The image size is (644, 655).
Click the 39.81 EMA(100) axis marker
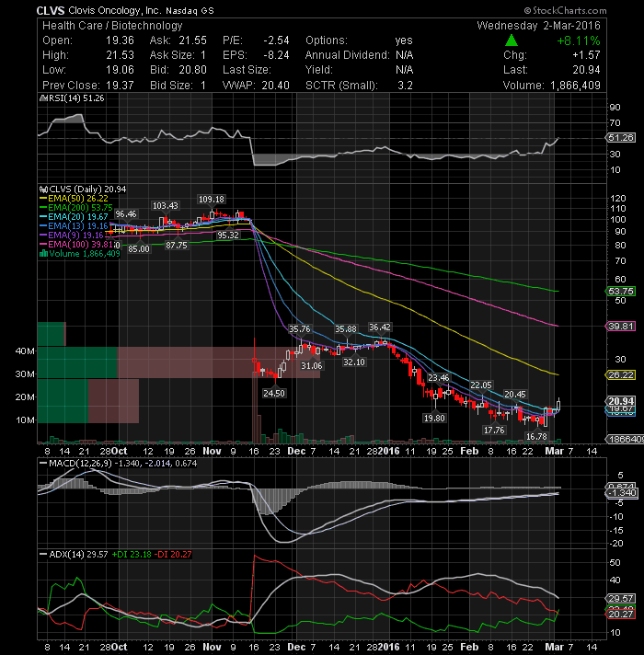621,327
